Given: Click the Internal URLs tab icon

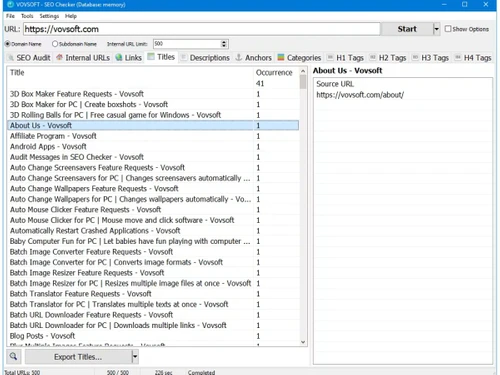Looking at the screenshot, I should (x=59, y=57).
